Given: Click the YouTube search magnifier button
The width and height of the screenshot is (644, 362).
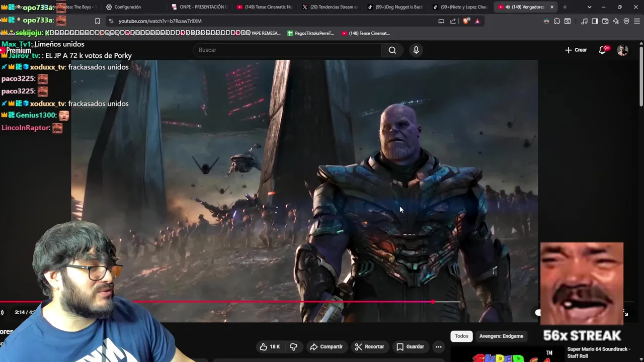Looking at the screenshot, I should tap(392, 50).
